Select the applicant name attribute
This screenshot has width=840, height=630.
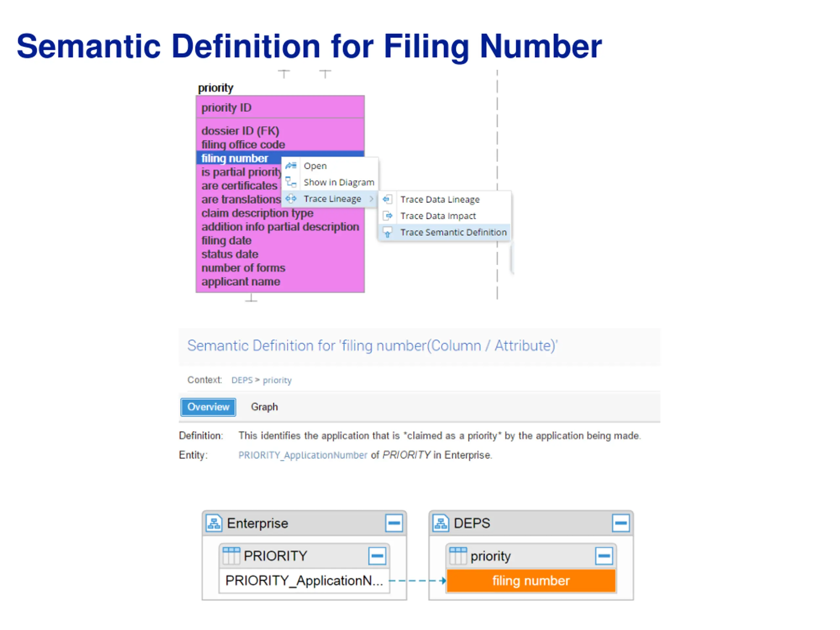[241, 282]
